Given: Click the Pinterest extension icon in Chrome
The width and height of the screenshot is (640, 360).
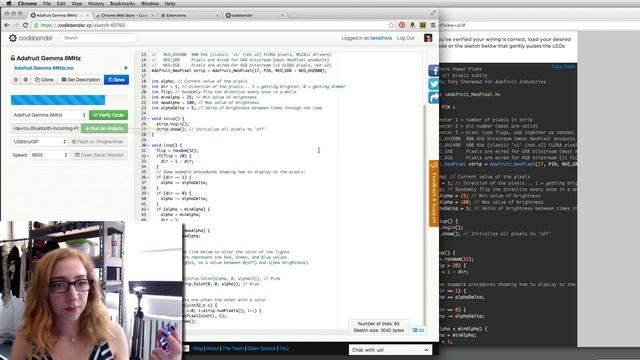Looking at the screenshot, I should tap(402, 25).
